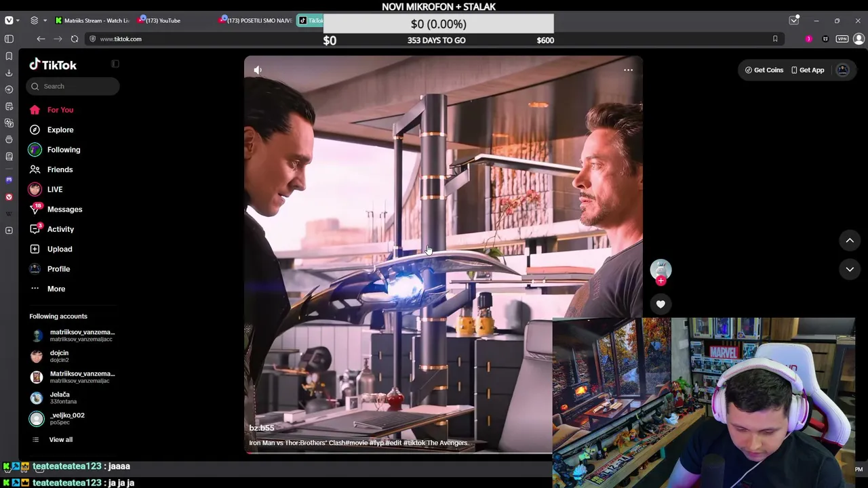Viewport: 868px width, 488px height.
Task: Follow the video creator with the plus badge
Action: (661, 281)
